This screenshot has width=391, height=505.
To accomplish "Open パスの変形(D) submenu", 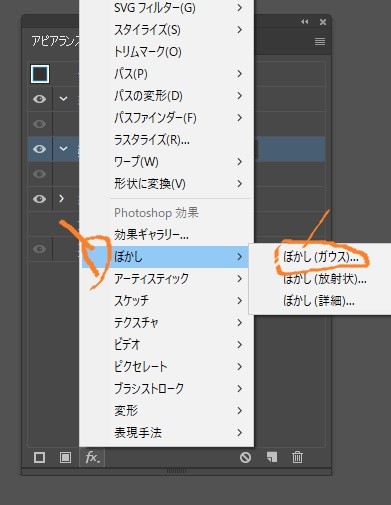I will coord(166,96).
